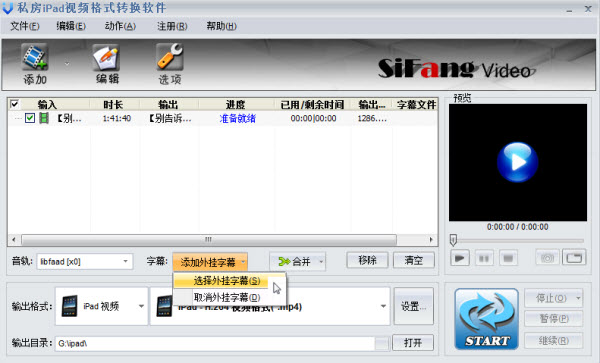600x363 pixels.
Task: Close the application window
Action: (x=588, y=8)
